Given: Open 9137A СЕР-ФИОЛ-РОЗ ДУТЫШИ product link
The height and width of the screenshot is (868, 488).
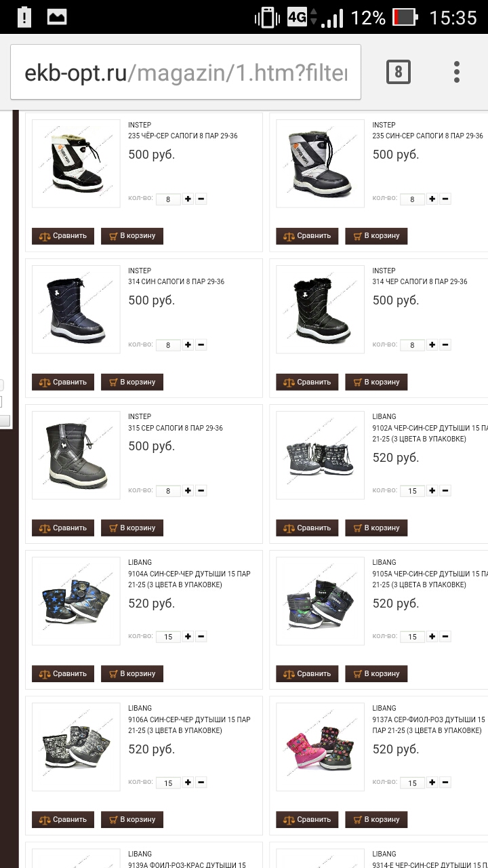Looking at the screenshot, I should click(x=429, y=725).
